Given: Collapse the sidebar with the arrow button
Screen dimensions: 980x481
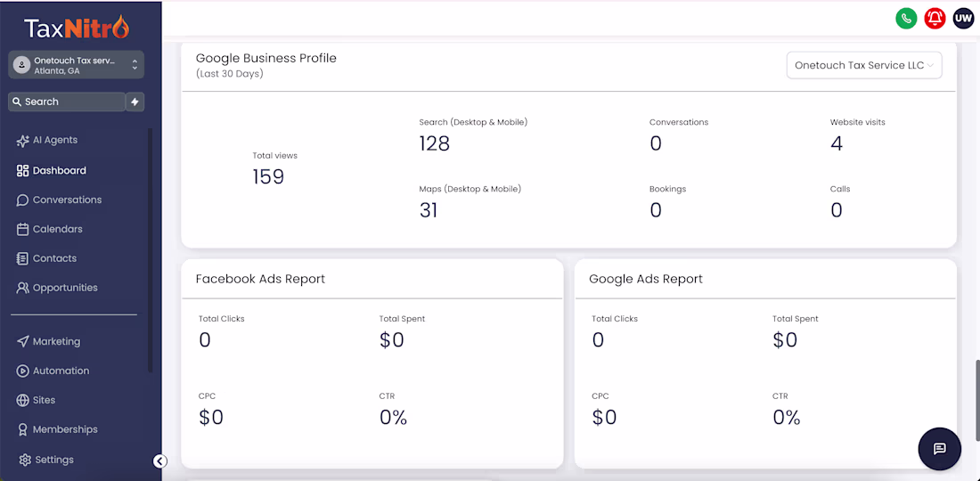Looking at the screenshot, I should pyautogui.click(x=160, y=461).
